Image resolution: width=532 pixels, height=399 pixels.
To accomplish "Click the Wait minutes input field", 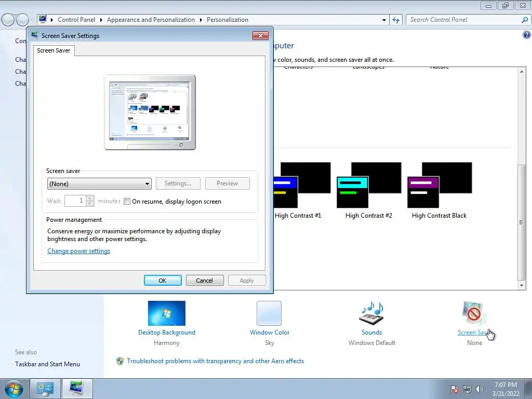I will point(75,201).
